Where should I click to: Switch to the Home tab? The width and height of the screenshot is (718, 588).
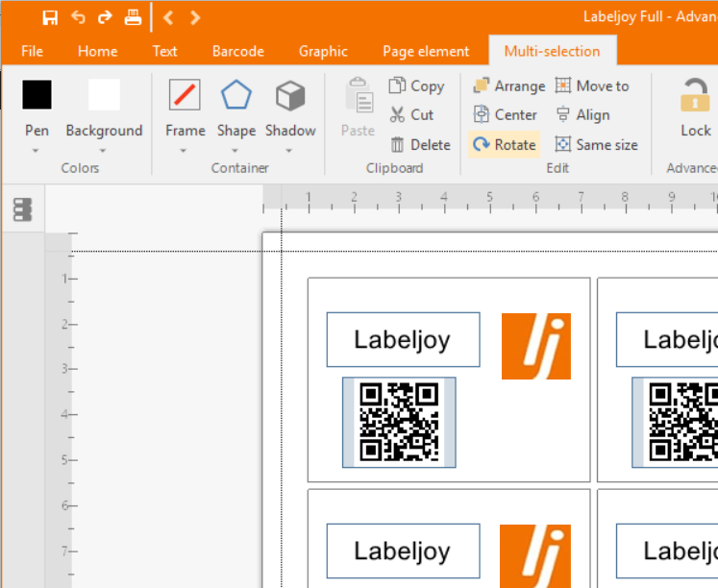[97, 51]
